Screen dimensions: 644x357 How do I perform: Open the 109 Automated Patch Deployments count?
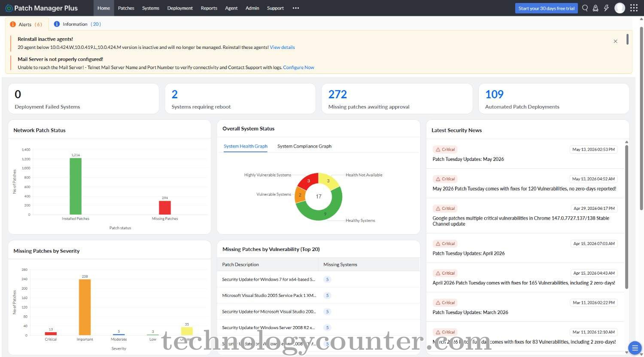tap(494, 94)
